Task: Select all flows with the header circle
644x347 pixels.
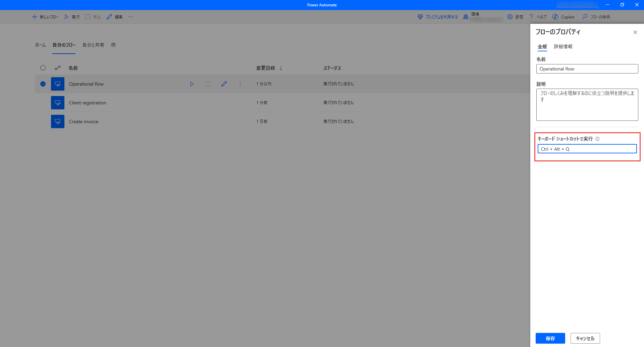Action: point(43,68)
